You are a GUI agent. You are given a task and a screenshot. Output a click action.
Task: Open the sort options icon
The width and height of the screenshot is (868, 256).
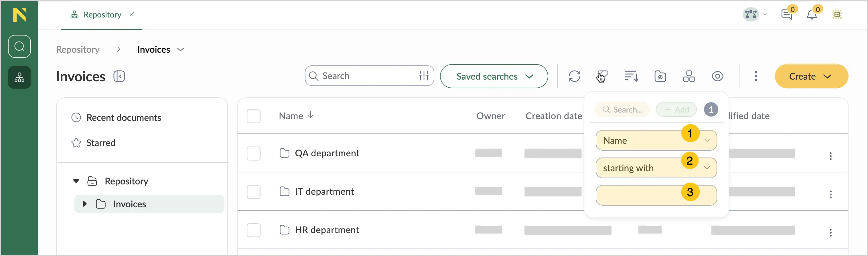(632, 76)
